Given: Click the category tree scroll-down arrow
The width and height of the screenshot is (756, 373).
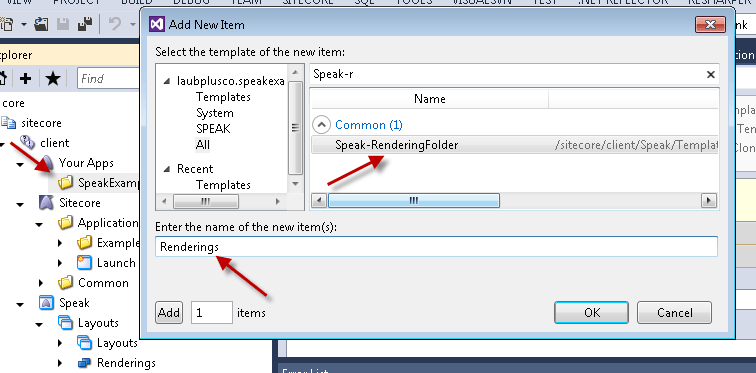Looking at the screenshot, I should pos(296,184).
